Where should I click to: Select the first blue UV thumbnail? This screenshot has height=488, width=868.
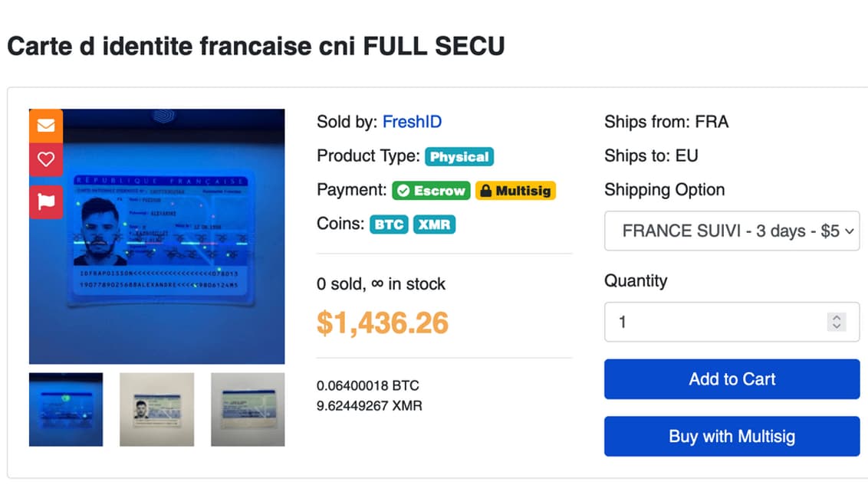tap(66, 409)
